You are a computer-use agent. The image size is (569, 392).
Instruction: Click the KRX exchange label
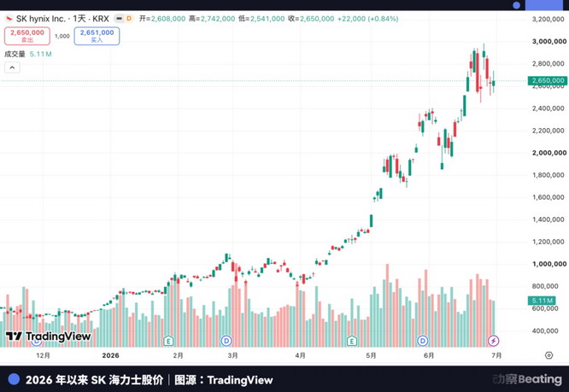click(101, 19)
